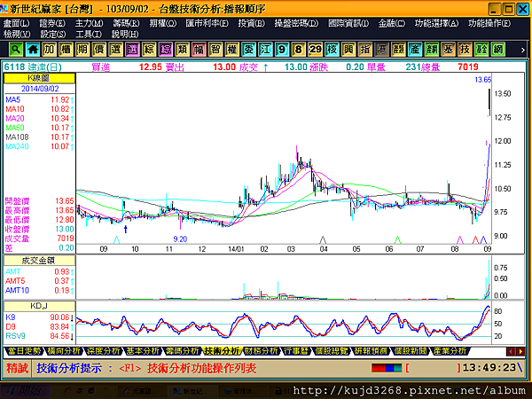532x399 pixels.
Task: Switch to the 橫向分析 tab
Action: tap(64, 351)
